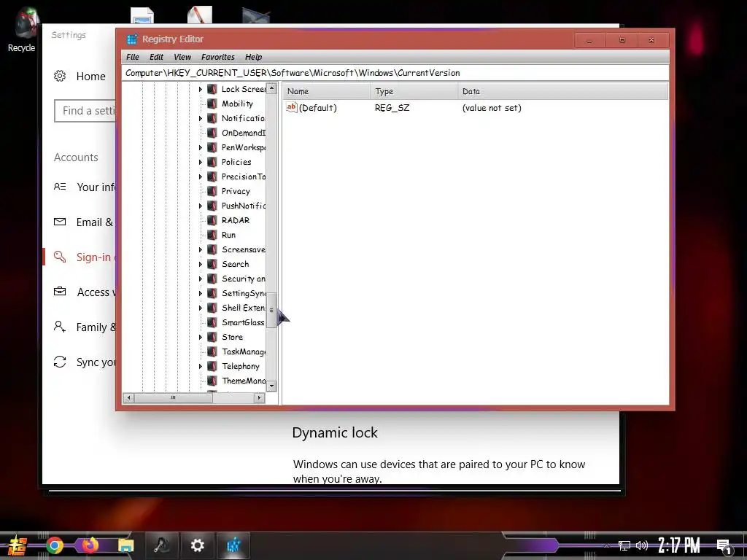Image resolution: width=747 pixels, height=560 pixels.
Task: Open the Help menu in Registry Editor
Action: click(x=253, y=57)
